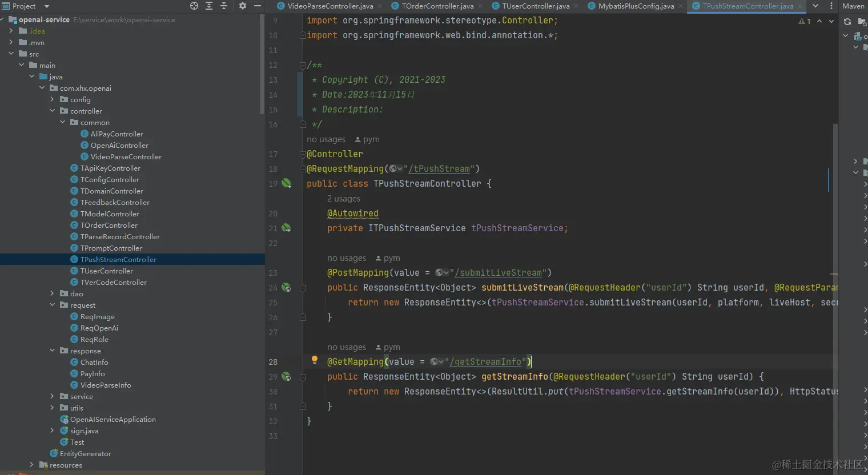Click the request mapping gutter icon on line 24
Viewport: 868px width, 475px height.
point(286,287)
